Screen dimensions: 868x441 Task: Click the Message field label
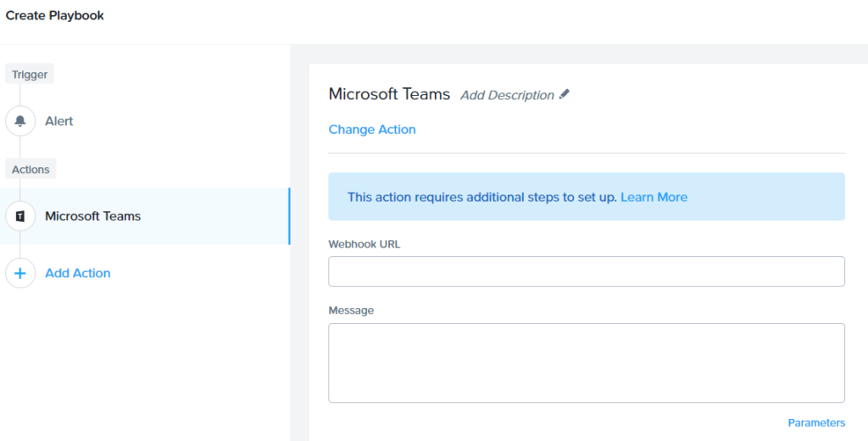pos(351,310)
